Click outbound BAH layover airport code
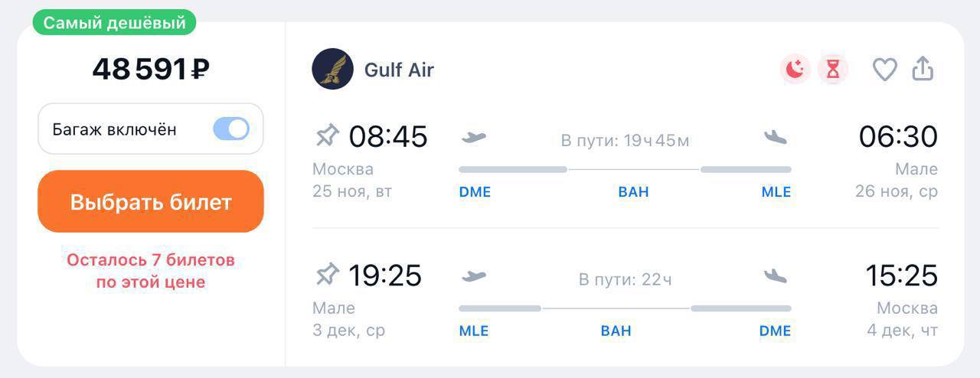This screenshot has height=378, width=980. click(633, 192)
